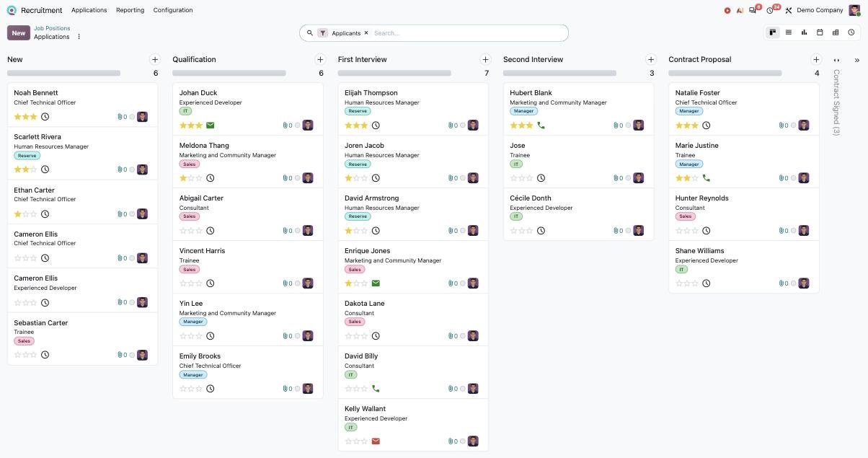Image resolution: width=868 pixels, height=458 pixels.
Task: Focus the search input field
Action: (x=467, y=33)
